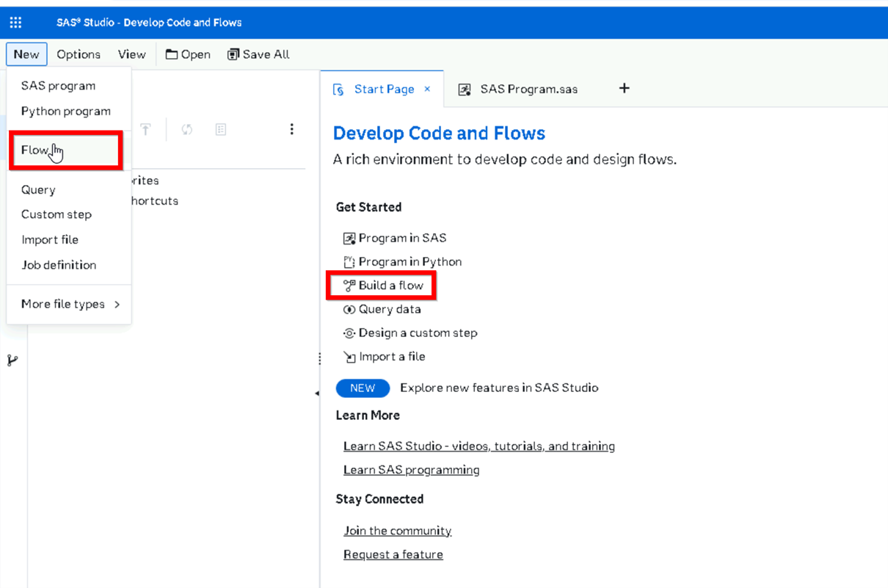This screenshot has width=888, height=588.
Task: Expand More file types submenu
Action: pyautogui.click(x=69, y=305)
